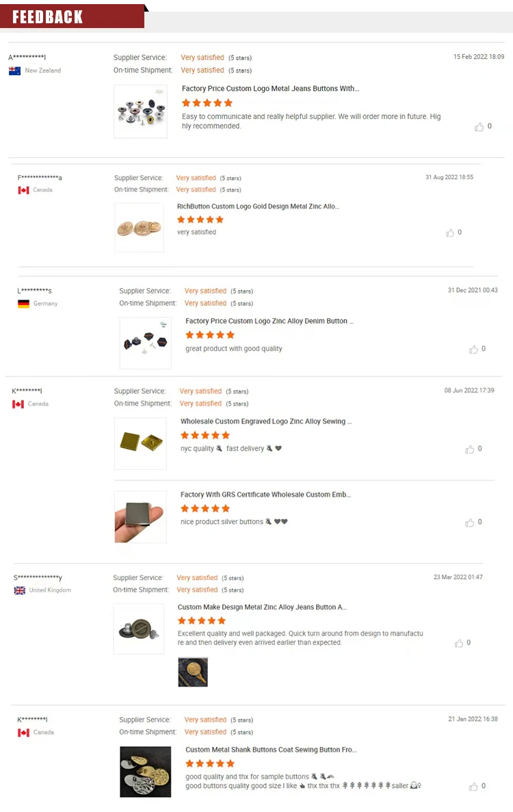This screenshot has height=812, width=513.
Task: Click the United Kingdom flag icon
Action: (x=19, y=590)
